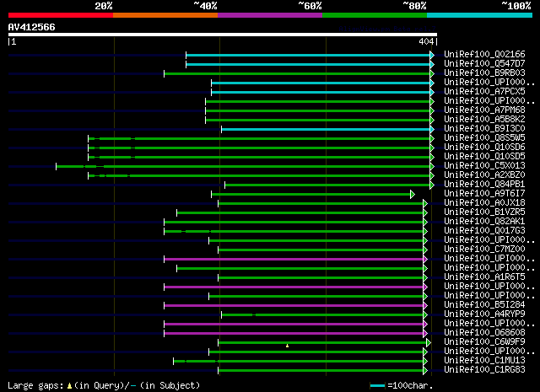540x392 pixels.
Task: Click the green ~80% legend segment
Action: tap(375, 15)
